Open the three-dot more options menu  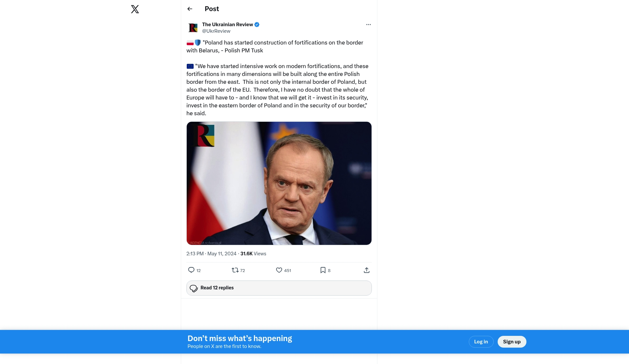pos(368,25)
